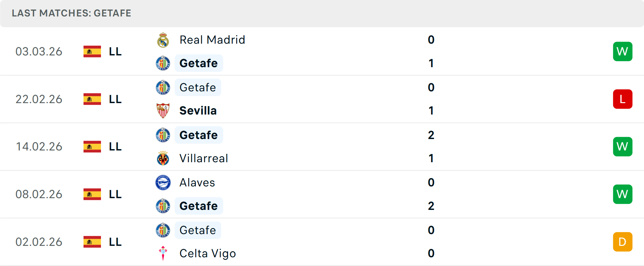
Task: Open the Celta Vigo team link
Action: pos(208,253)
